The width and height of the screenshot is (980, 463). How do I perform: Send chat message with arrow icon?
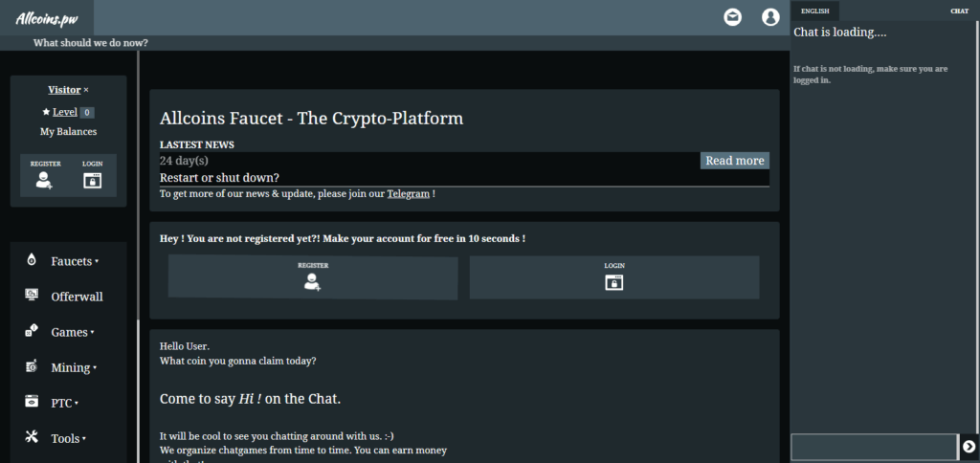pyautogui.click(x=969, y=446)
